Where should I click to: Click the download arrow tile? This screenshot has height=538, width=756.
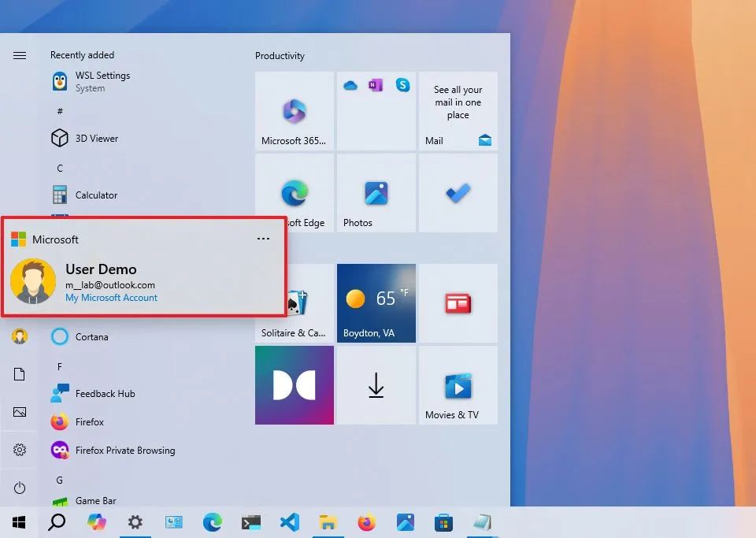[x=376, y=385]
